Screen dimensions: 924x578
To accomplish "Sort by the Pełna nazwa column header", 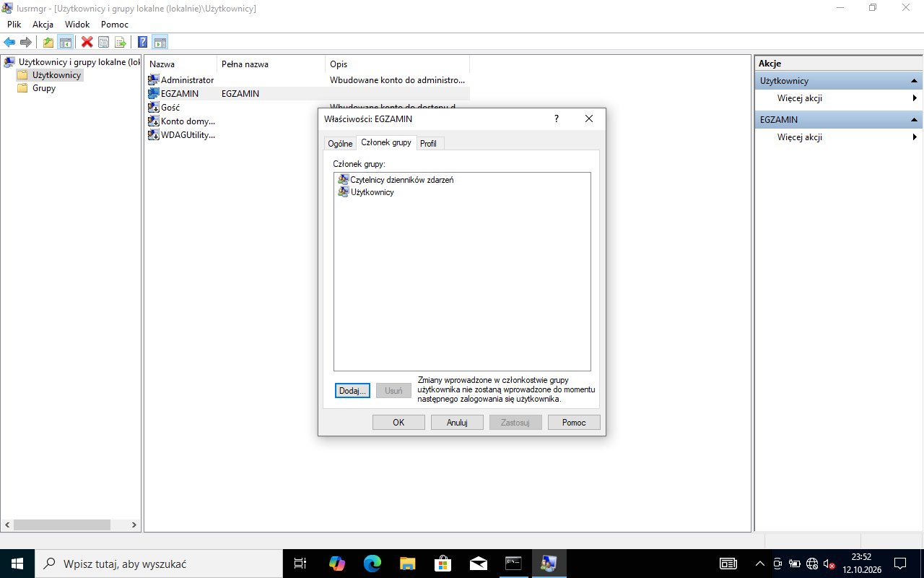I will (x=271, y=64).
